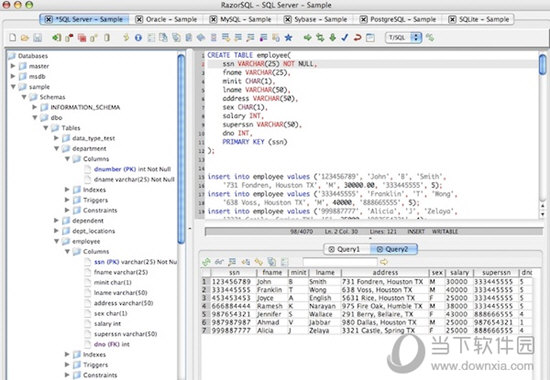This screenshot has width=550, height=380.
Task: Expand the data_type_test table node
Action: (56, 138)
